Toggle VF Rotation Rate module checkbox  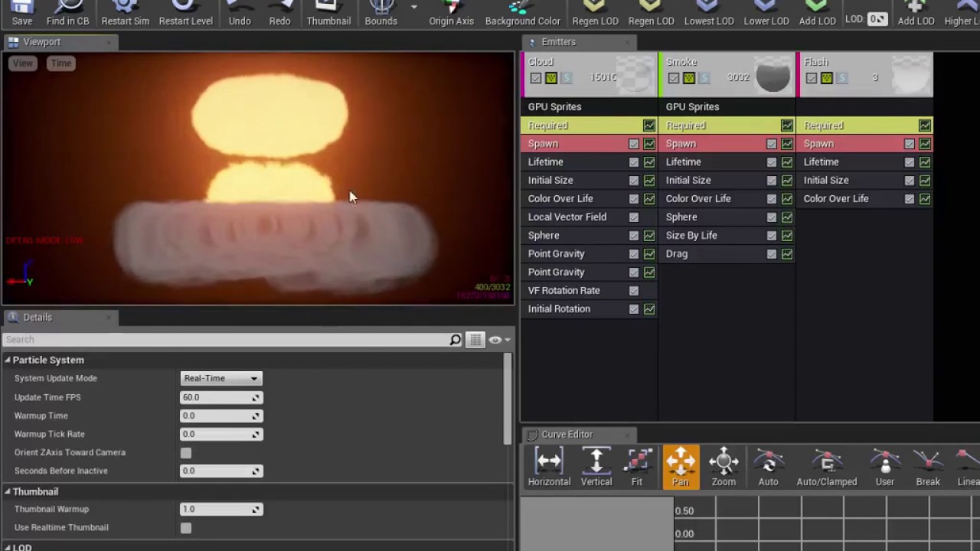[634, 291]
